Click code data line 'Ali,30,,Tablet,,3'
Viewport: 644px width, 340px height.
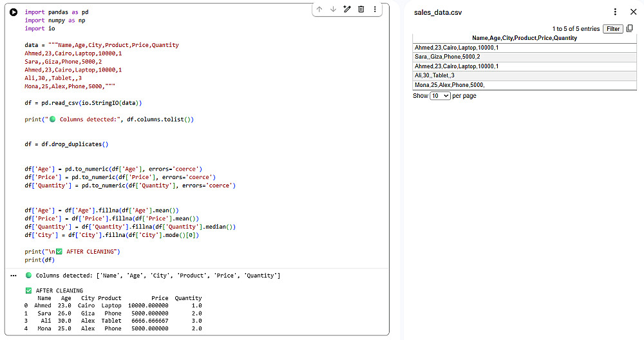(53, 78)
